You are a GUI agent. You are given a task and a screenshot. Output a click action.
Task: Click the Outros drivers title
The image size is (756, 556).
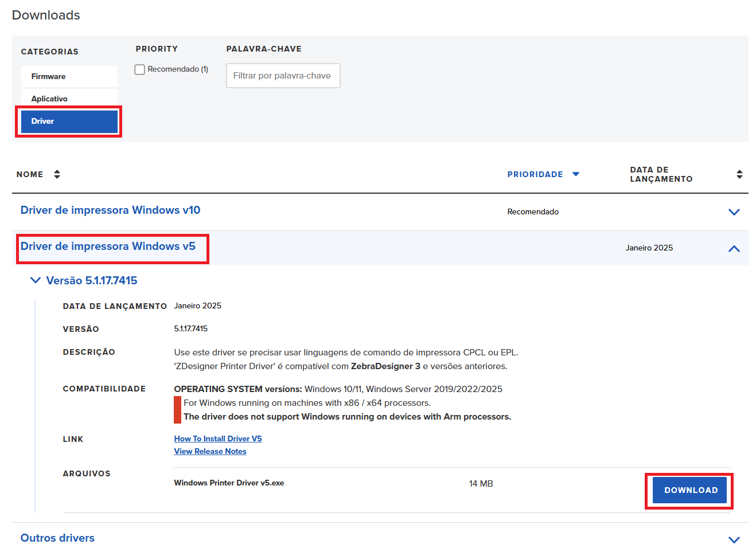pyautogui.click(x=57, y=538)
